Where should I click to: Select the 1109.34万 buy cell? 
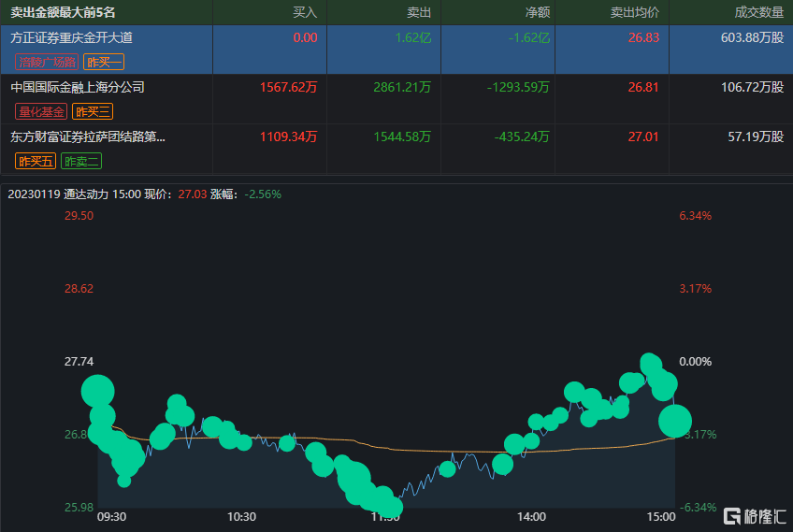(288, 137)
